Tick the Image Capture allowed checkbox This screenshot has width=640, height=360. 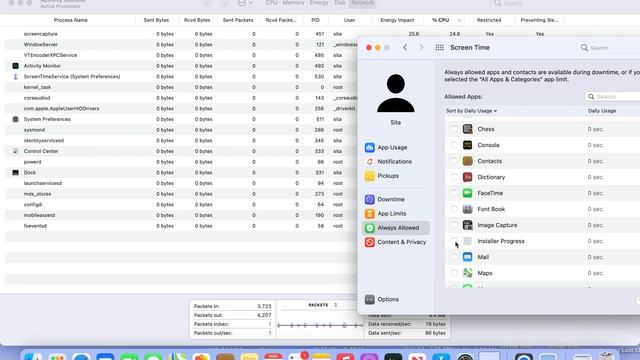454,225
